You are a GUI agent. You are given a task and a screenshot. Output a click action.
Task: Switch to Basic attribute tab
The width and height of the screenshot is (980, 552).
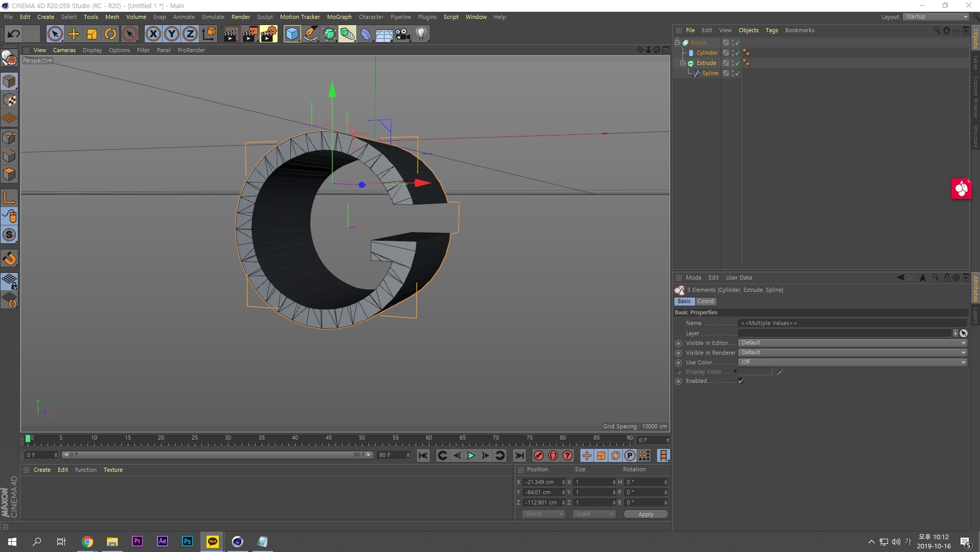pyautogui.click(x=684, y=302)
